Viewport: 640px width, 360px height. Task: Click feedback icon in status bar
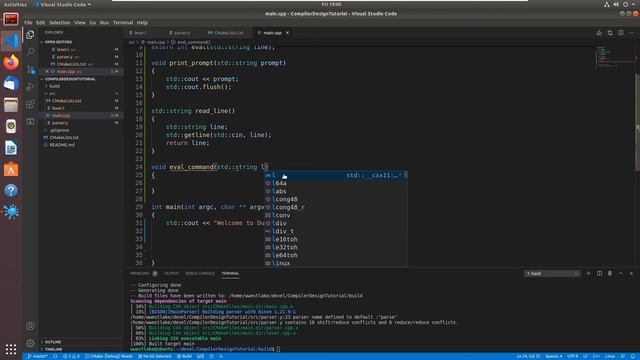click(x=623, y=356)
